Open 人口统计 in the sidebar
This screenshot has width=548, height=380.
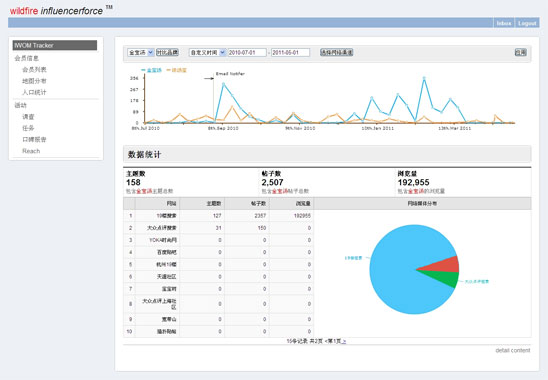pyautogui.click(x=34, y=92)
